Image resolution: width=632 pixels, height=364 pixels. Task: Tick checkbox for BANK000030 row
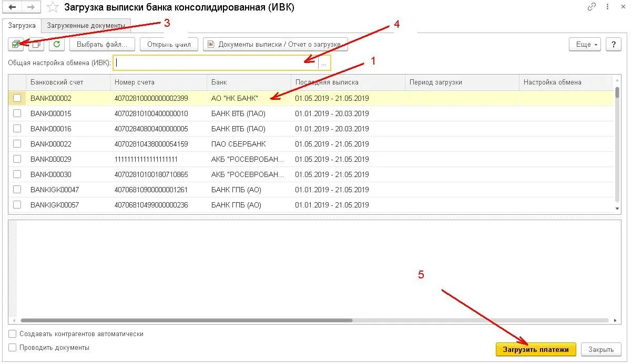click(x=17, y=174)
